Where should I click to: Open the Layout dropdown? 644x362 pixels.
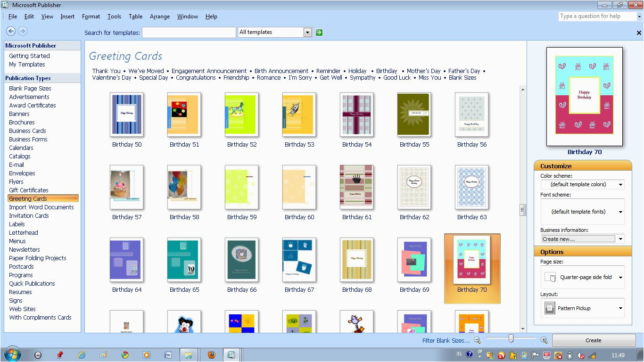pos(620,308)
